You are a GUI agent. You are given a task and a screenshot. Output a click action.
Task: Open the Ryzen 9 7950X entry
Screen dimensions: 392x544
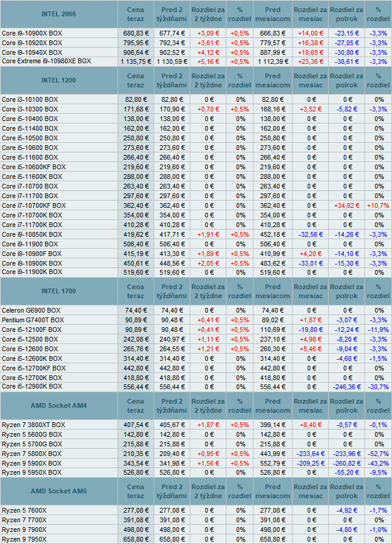[24, 539]
